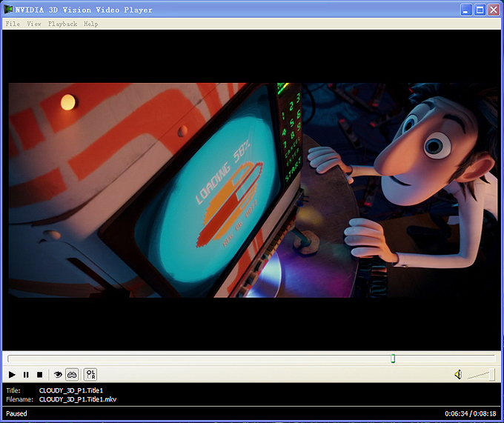Swap left and right eye views

[90, 375]
